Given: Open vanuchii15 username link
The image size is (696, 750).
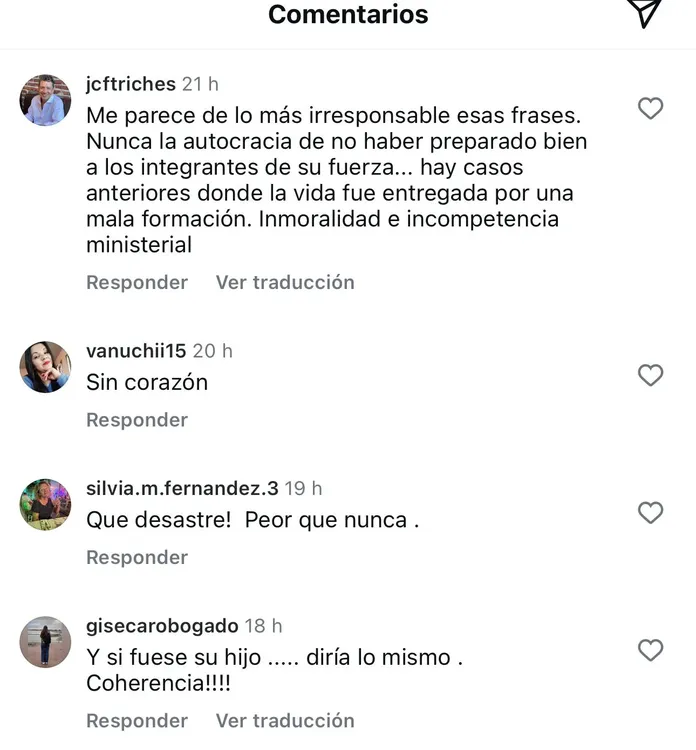Looking at the screenshot, I should 137,351.
